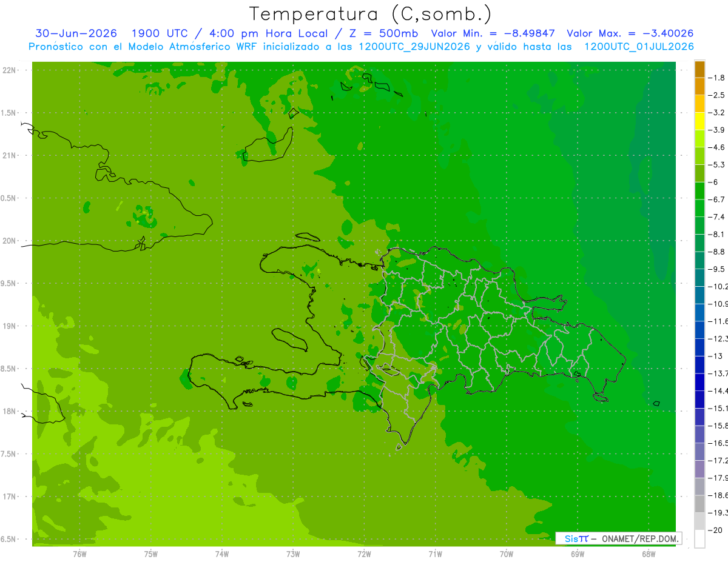Screen dimensions: 728x562
Task: Click the '-18.6' colorbar label
Action: [x=718, y=495]
